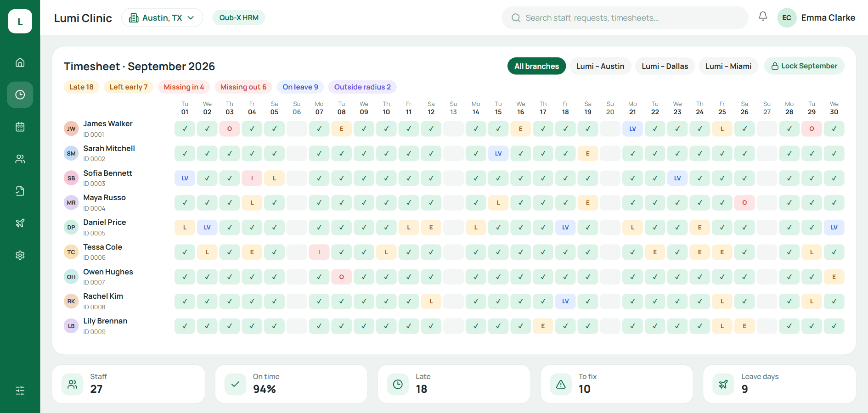The image size is (868, 413).
Task: Click the Qub-X HRM badge
Action: pyautogui.click(x=239, y=18)
